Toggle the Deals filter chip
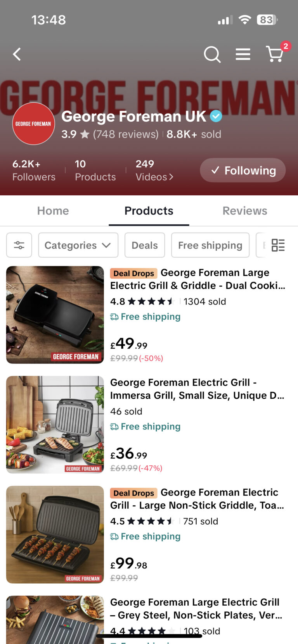This screenshot has height=644, width=298. pos(145,245)
